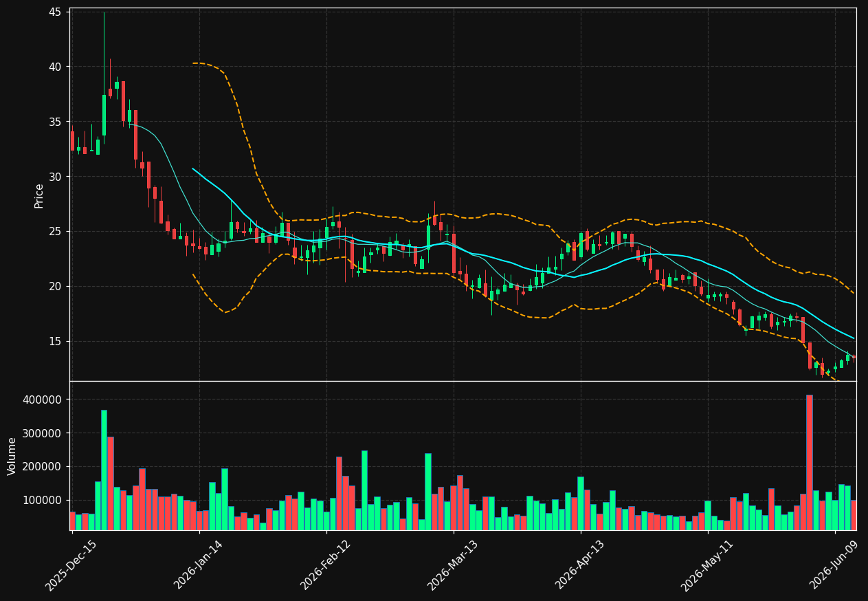Click the 45 price tick label
Image resolution: width=868 pixels, height=601 pixels.
click(x=56, y=12)
